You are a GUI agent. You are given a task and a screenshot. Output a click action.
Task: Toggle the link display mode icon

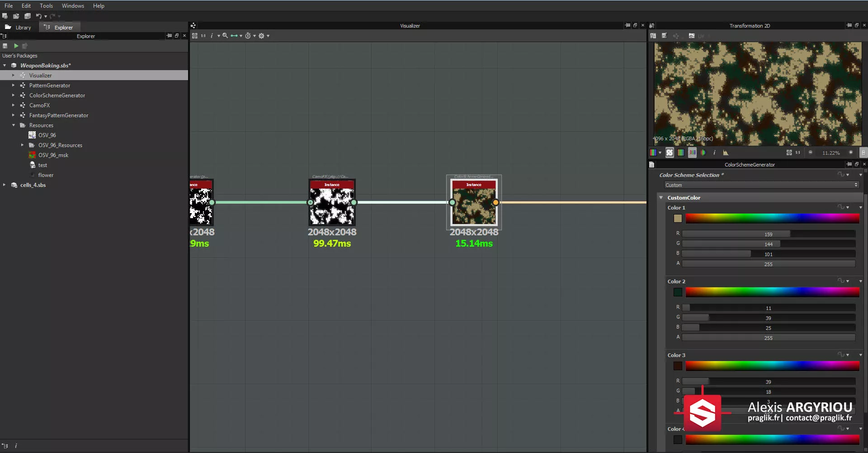234,36
